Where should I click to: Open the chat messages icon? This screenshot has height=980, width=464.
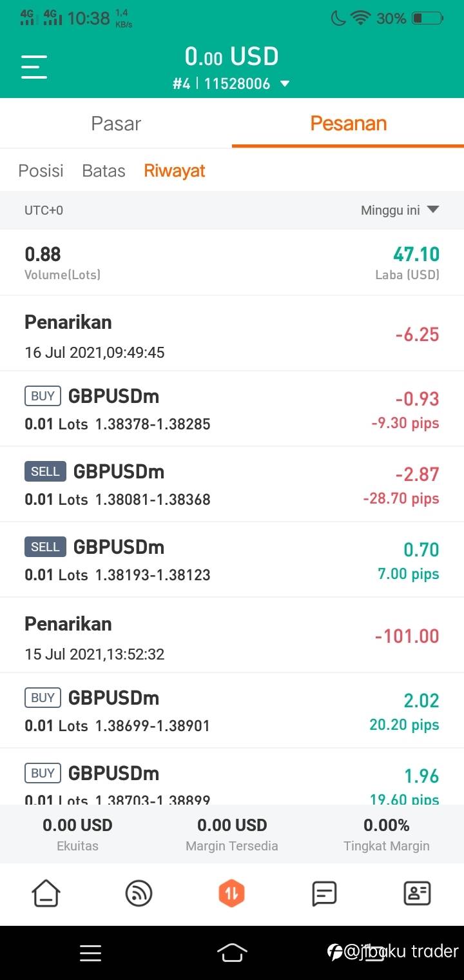(324, 894)
